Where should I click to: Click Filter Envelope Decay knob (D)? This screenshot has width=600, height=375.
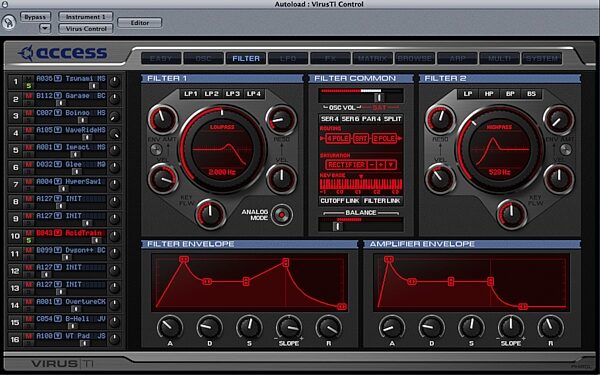click(x=210, y=327)
